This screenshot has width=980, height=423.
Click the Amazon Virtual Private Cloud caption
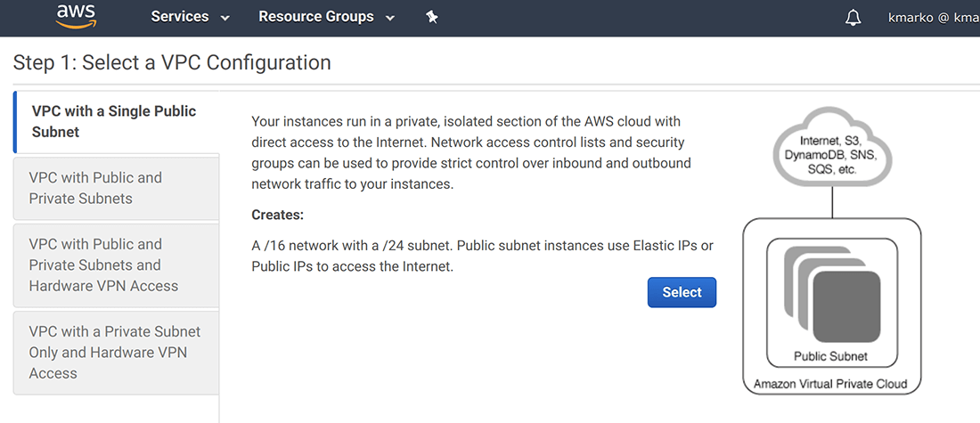point(830,384)
